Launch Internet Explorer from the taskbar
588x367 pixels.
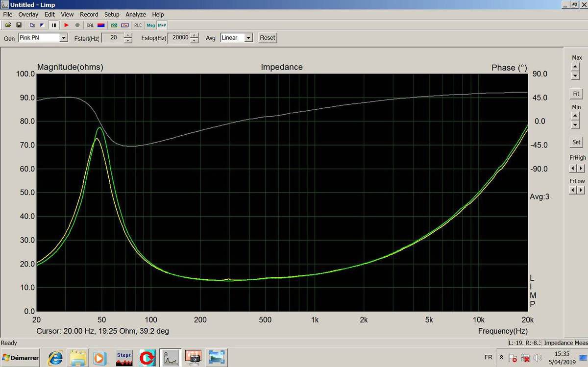click(55, 358)
